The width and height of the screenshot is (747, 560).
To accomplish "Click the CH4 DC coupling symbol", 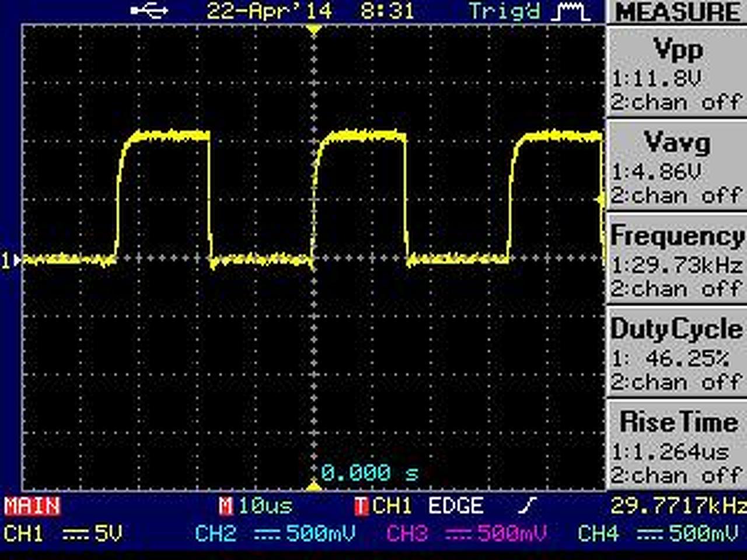I will 650,533.
